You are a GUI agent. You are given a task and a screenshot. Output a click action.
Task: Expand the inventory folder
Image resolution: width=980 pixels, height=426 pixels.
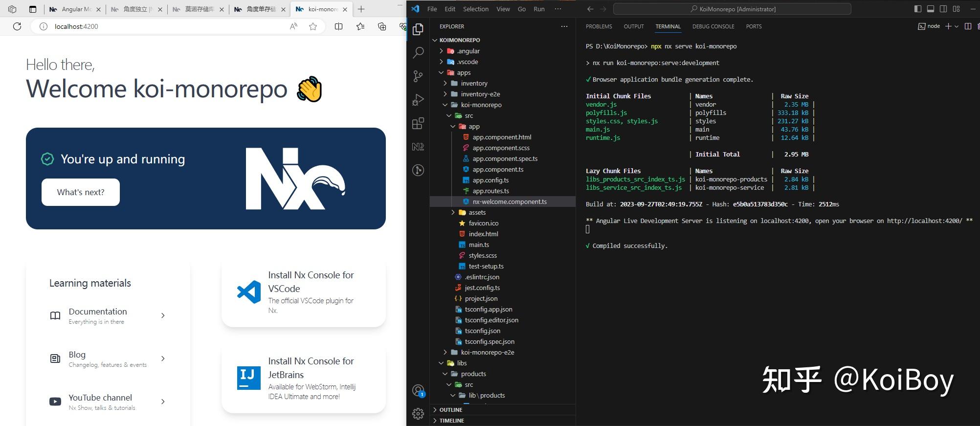coord(473,83)
